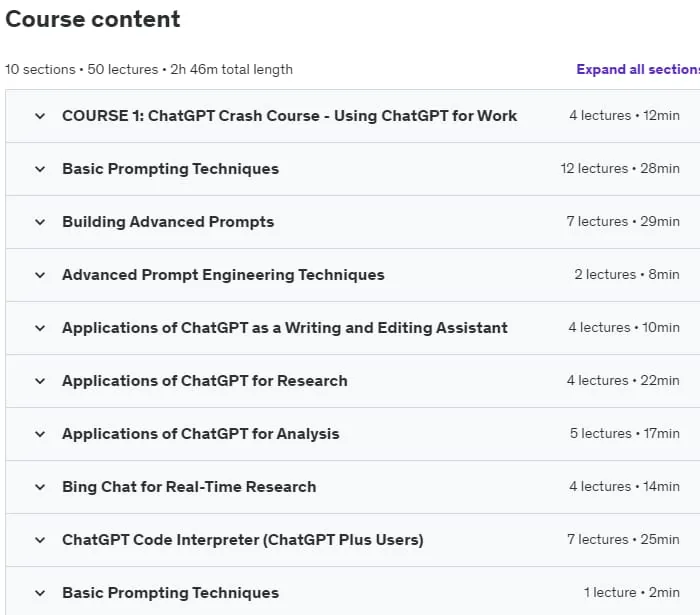Viewport: 700px width, 615px height.
Task: Expand the Building Advanced Prompts chevron
Action: [x=40, y=222]
